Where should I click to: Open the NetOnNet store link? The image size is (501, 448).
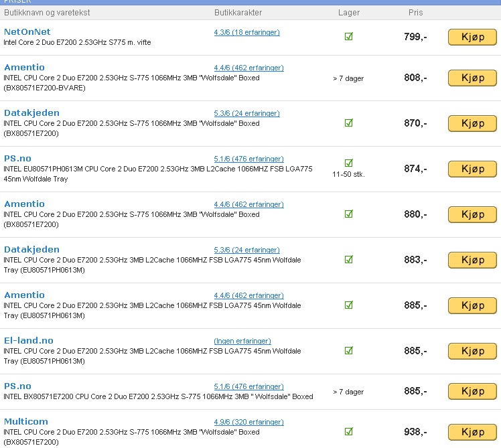(27, 32)
